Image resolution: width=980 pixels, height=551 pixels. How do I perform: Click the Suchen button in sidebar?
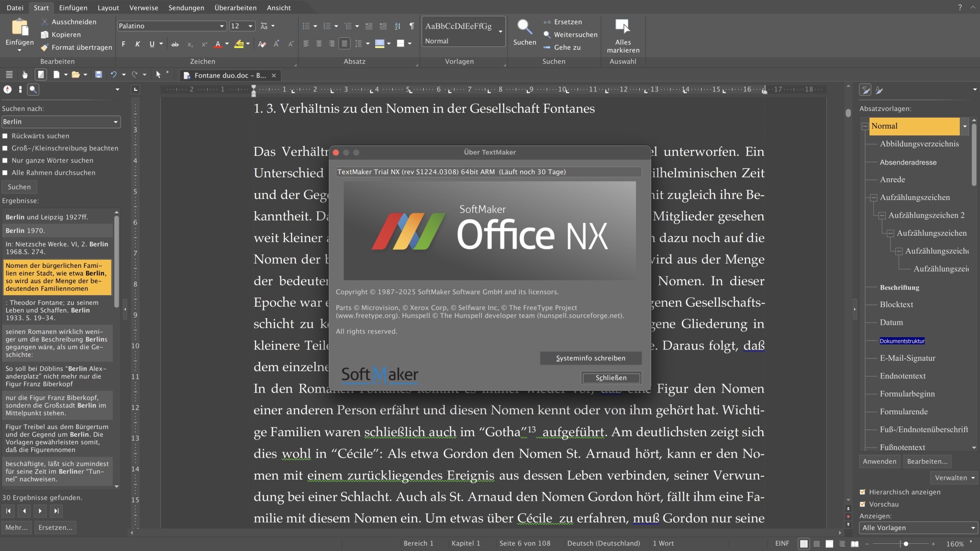(19, 187)
